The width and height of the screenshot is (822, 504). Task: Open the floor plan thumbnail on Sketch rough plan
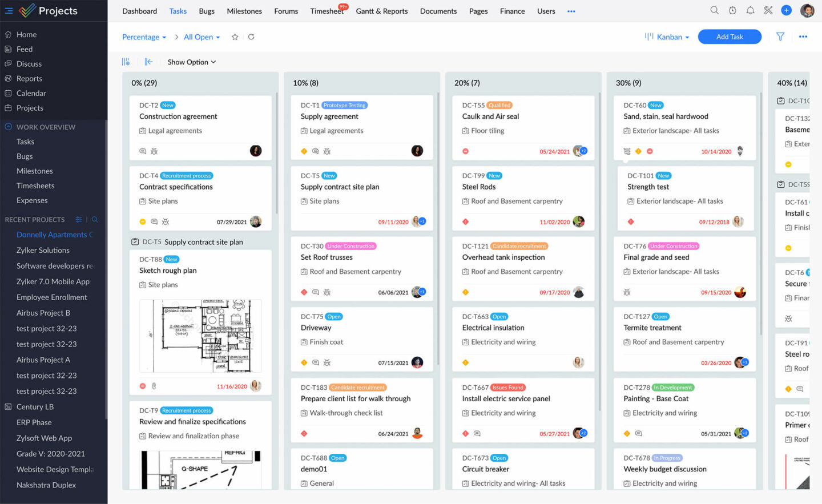pyautogui.click(x=200, y=336)
